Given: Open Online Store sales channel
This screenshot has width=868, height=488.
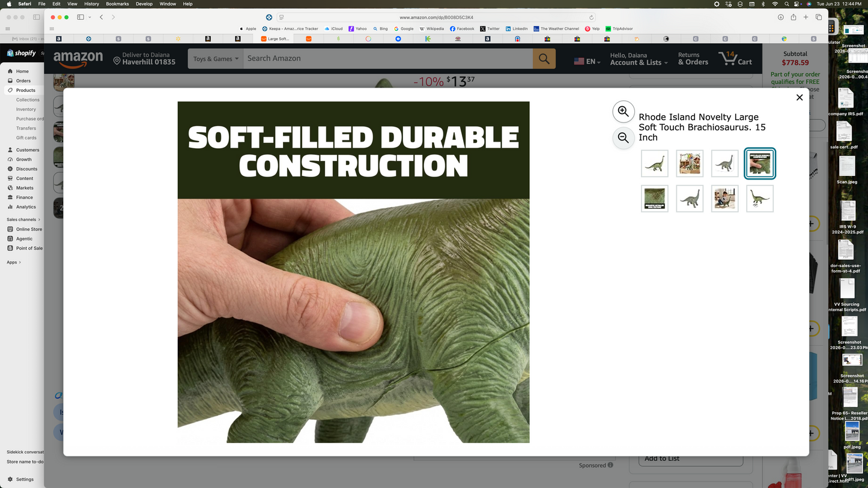Looking at the screenshot, I should pos(29,229).
